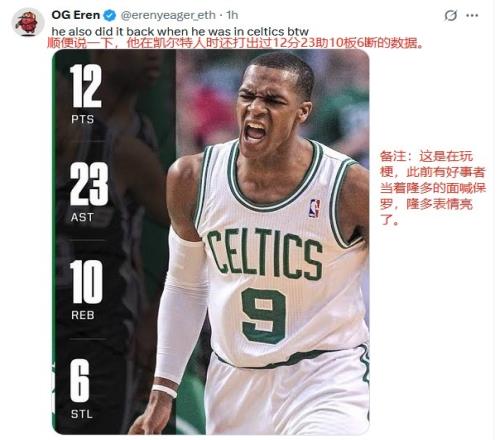Click the CELTICS lettering on the jersey

click(x=265, y=254)
